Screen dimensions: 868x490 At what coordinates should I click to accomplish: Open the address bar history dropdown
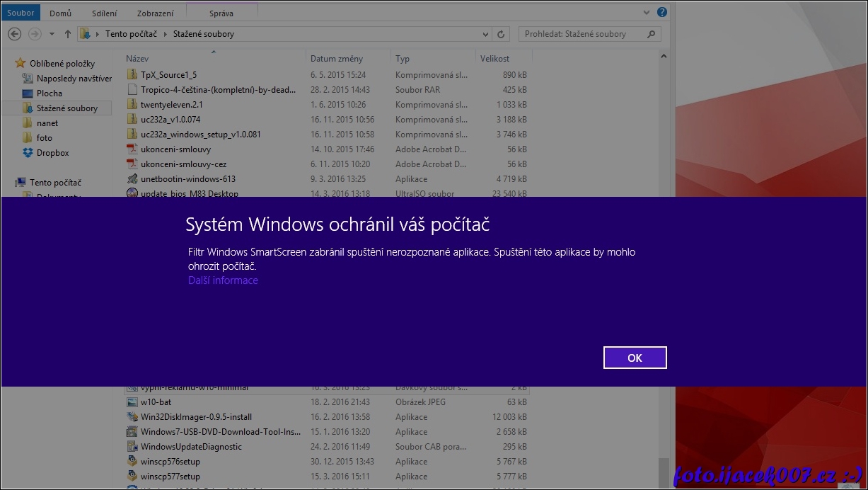point(485,34)
